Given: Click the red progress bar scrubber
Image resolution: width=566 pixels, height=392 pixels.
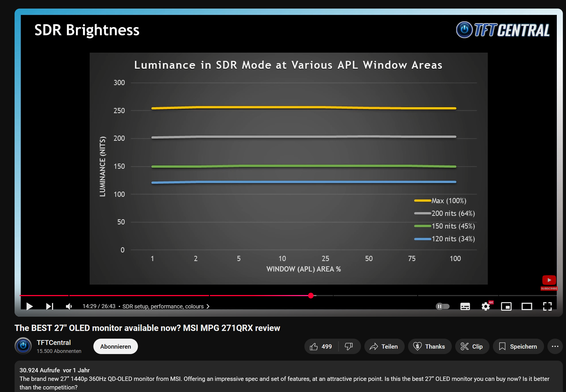Looking at the screenshot, I should pyautogui.click(x=311, y=296).
